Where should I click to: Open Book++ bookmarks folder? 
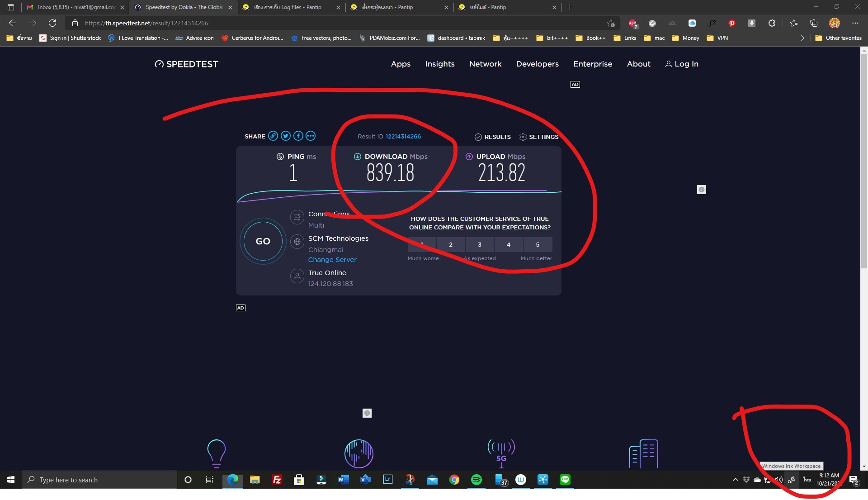click(x=590, y=38)
